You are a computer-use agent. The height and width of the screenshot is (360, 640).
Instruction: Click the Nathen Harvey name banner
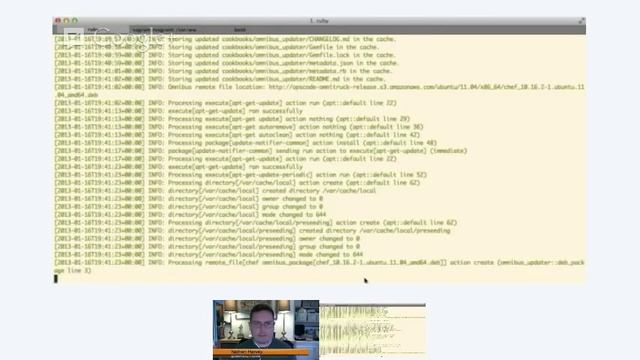(261, 351)
